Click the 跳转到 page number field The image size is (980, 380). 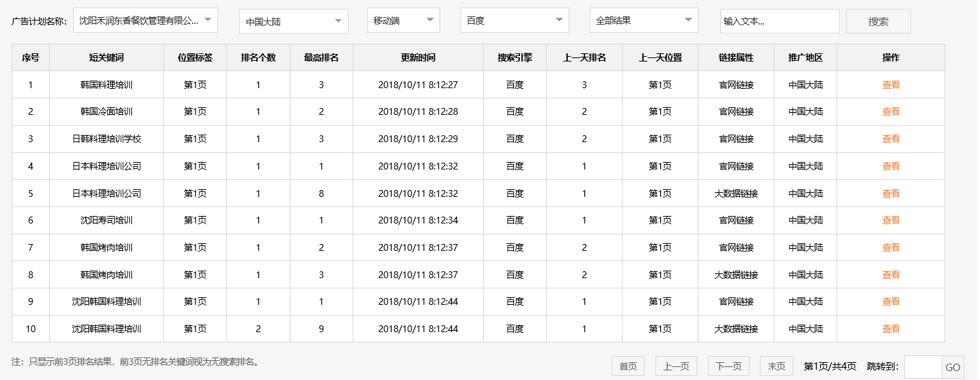tap(923, 367)
